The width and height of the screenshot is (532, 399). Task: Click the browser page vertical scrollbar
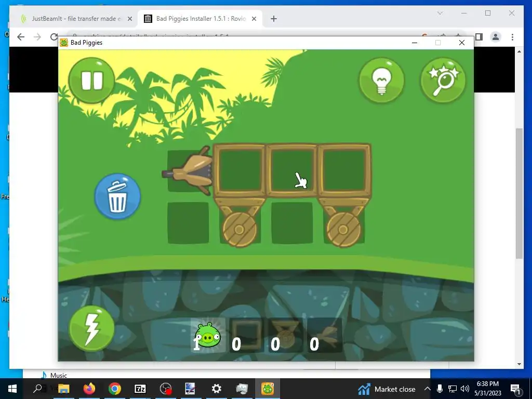coord(519,193)
